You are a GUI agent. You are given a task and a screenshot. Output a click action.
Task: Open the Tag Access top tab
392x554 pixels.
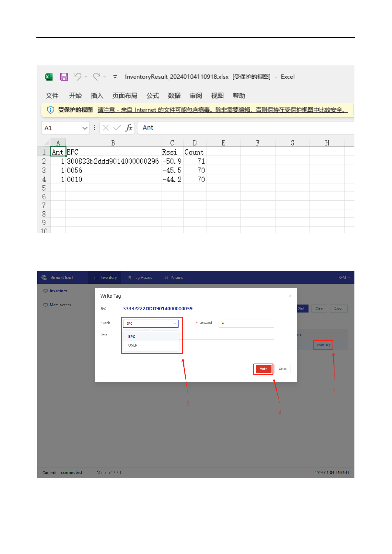tap(140, 278)
